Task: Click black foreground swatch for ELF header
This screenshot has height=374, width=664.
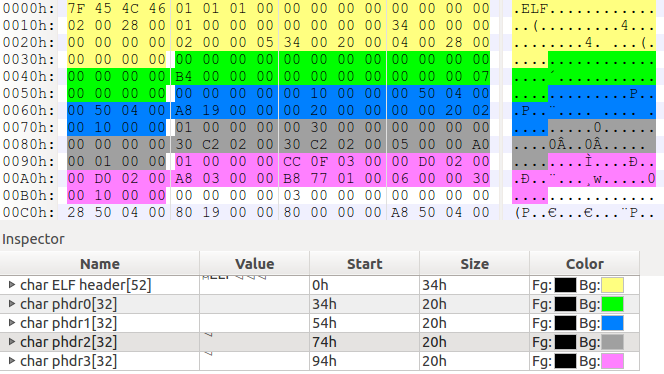Action: pyautogui.click(x=565, y=285)
